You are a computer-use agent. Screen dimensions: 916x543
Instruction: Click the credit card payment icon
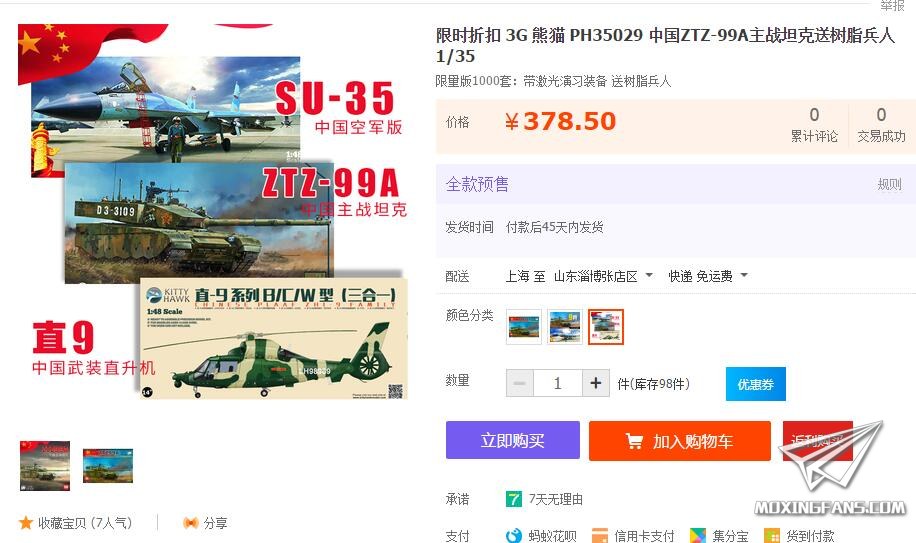point(599,535)
